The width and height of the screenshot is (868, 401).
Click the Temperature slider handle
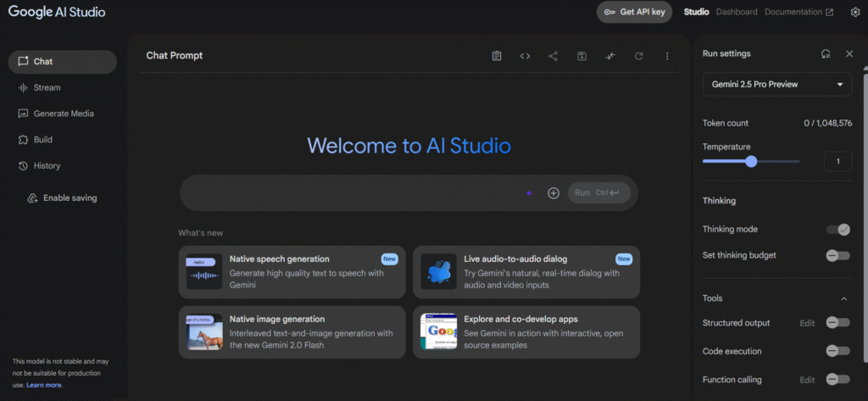pyautogui.click(x=751, y=161)
